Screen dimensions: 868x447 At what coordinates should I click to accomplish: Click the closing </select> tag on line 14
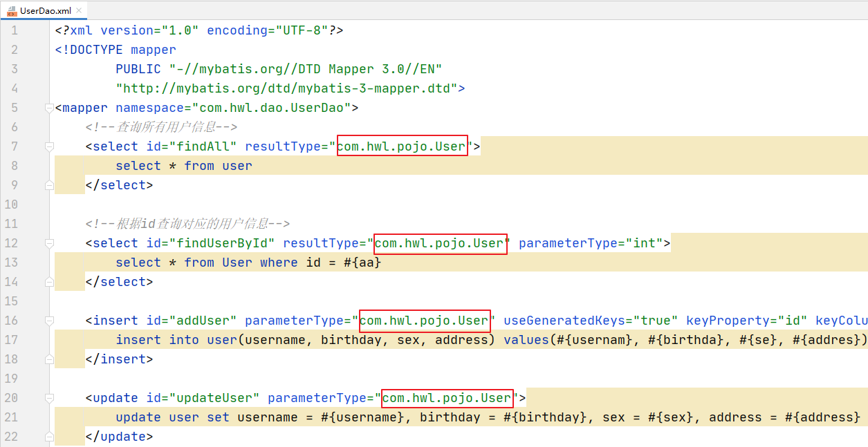pyautogui.click(x=120, y=282)
